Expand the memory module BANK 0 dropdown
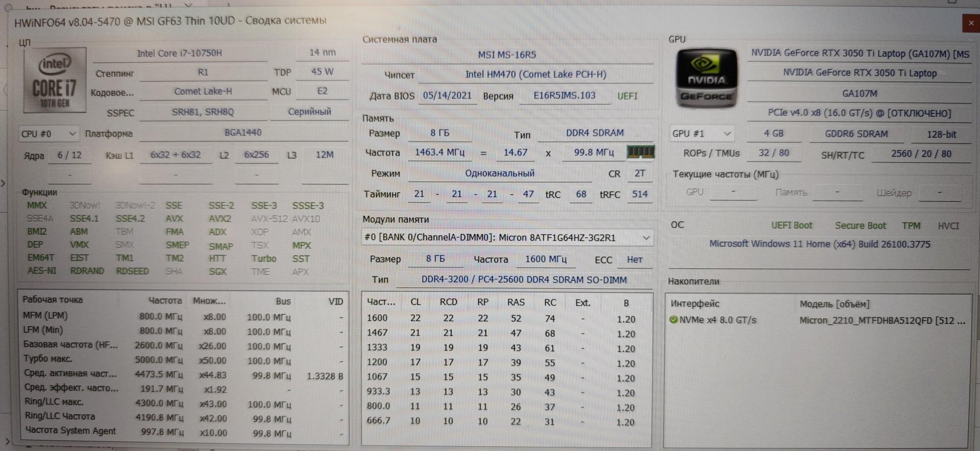 coord(507,238)
